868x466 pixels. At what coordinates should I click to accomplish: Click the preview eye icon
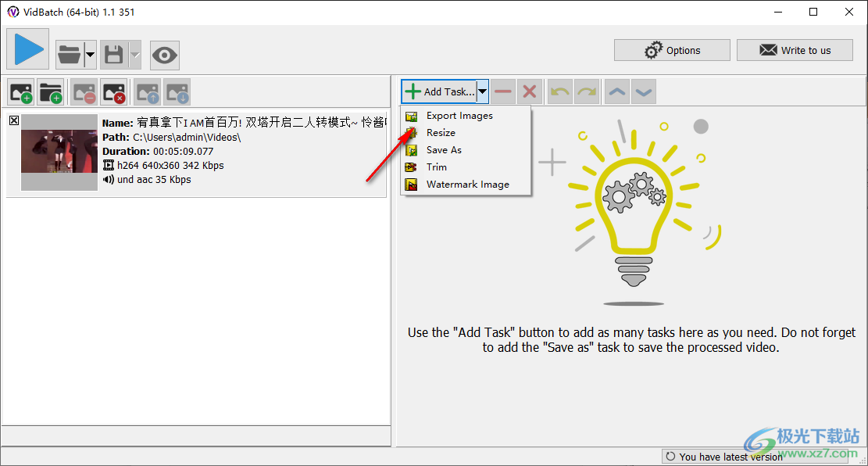click(165, 55)
